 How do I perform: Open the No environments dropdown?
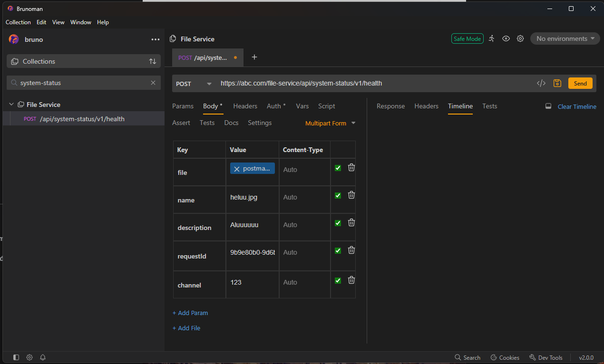tap(565, 38)
